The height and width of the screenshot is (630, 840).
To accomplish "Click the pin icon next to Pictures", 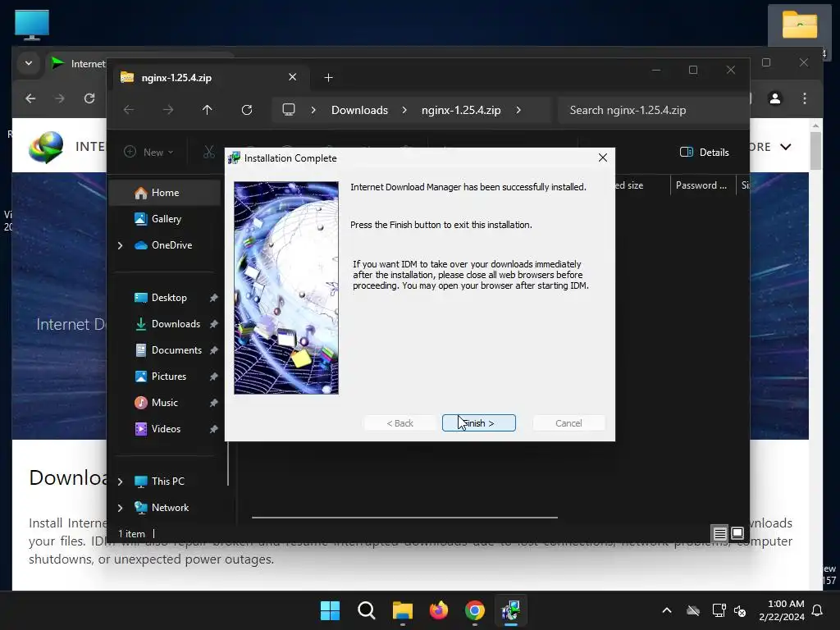I will click(214, 377).
